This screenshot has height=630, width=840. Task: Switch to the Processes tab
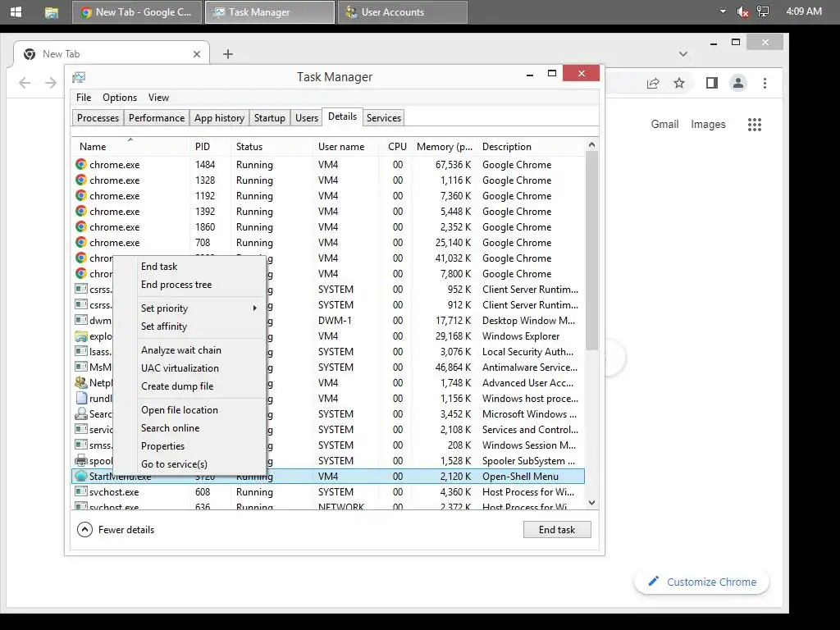98,118
